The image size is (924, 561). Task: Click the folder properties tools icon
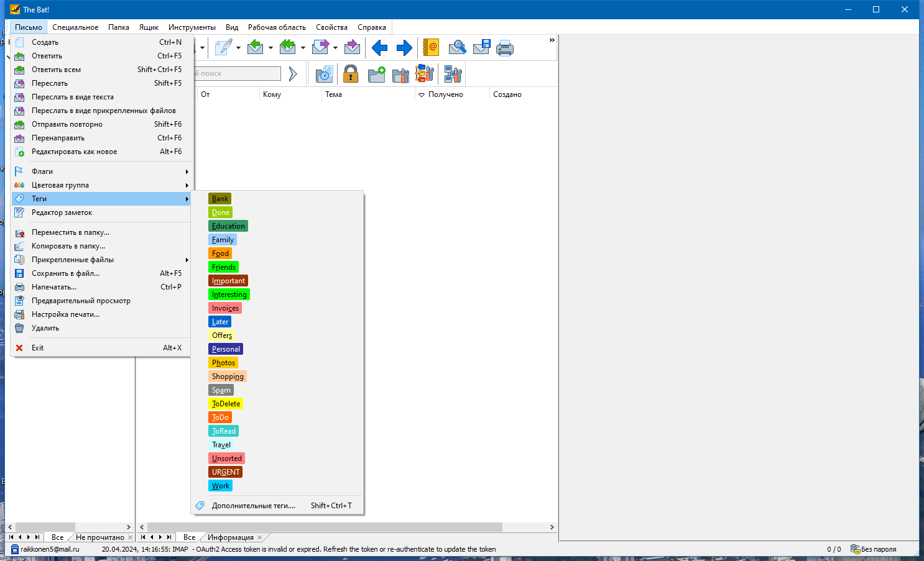click(x=401, y=75)
